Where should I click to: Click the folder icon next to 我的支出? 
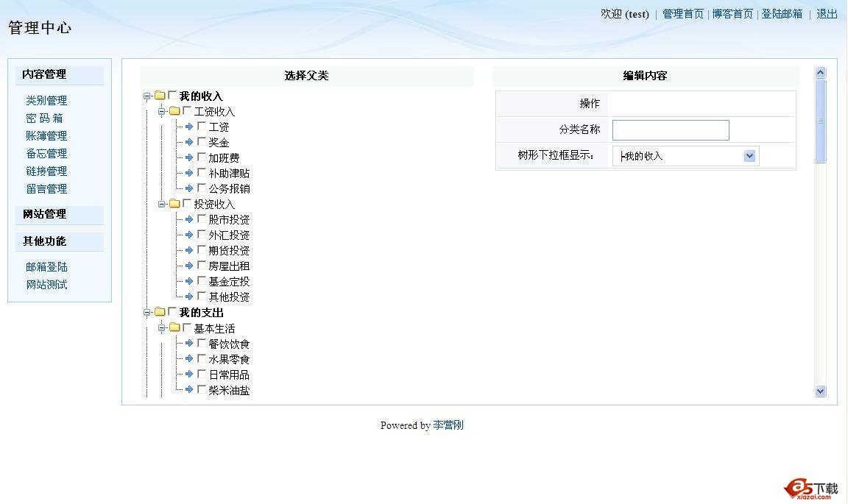[160, 312]
